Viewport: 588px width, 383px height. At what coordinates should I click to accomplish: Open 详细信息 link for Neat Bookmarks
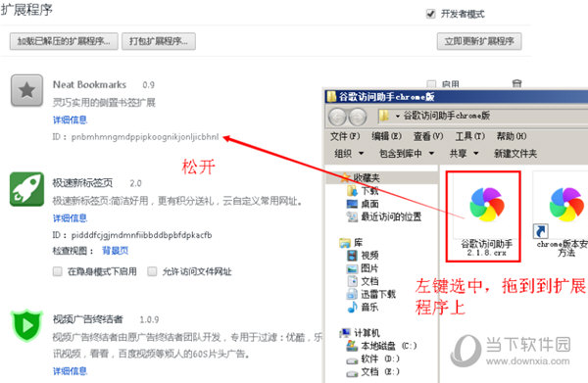pyautogui.click(x=70, y=120)
